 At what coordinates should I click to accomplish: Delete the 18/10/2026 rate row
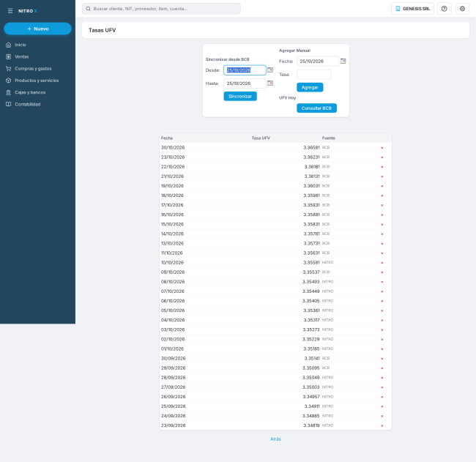[x=382, y=195]
